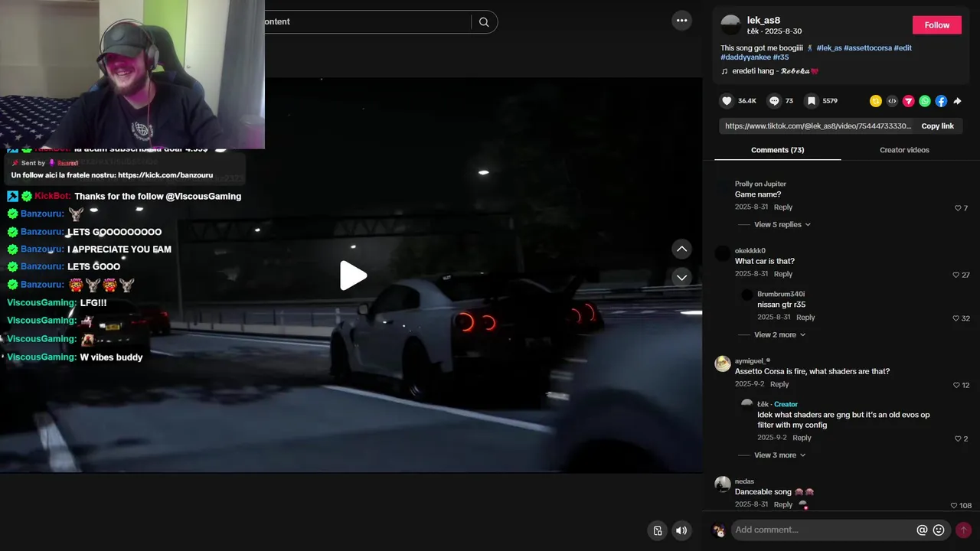The image size is (980, 551).
Task: Reply to 'What car is that?' comment
Action: click(782, 274)
